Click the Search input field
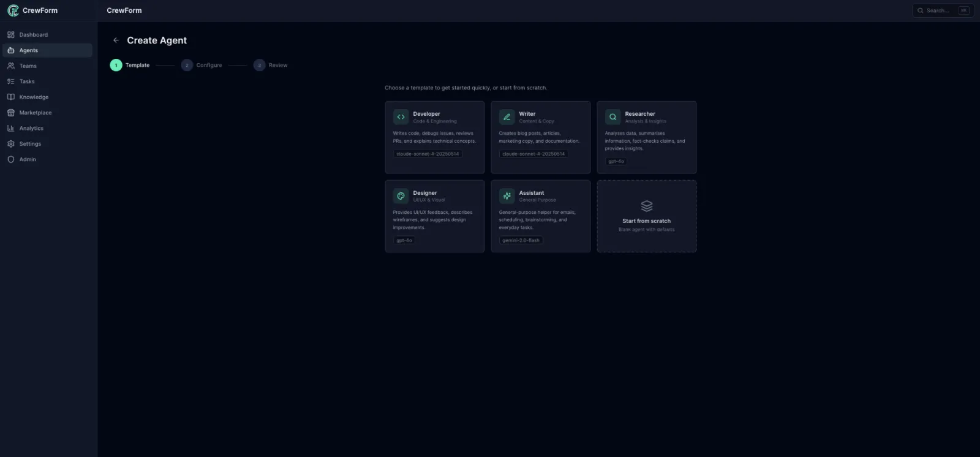 [937, 10]
